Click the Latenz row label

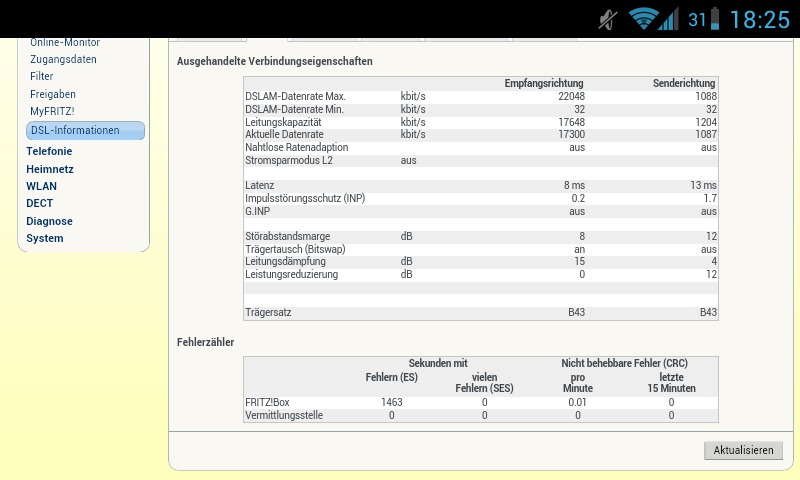(260, 185)
